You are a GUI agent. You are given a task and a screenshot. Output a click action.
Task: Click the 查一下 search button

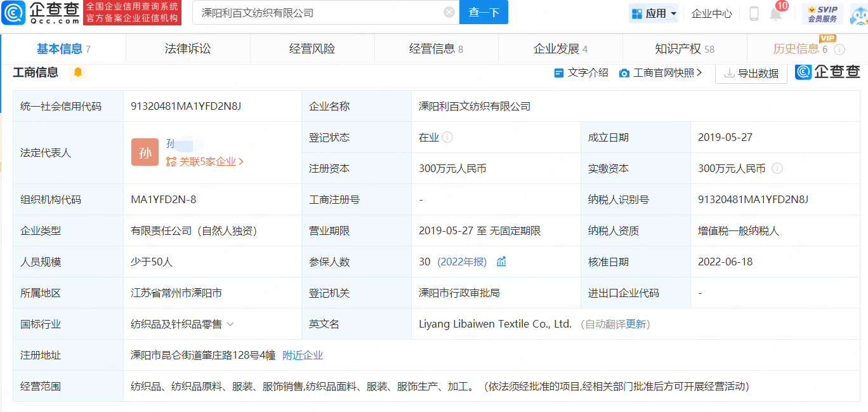(x=483, y=12)
